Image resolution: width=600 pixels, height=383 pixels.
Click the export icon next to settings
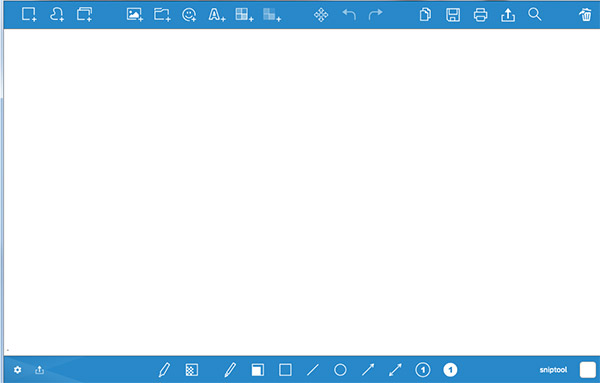[x=39, y=370]
